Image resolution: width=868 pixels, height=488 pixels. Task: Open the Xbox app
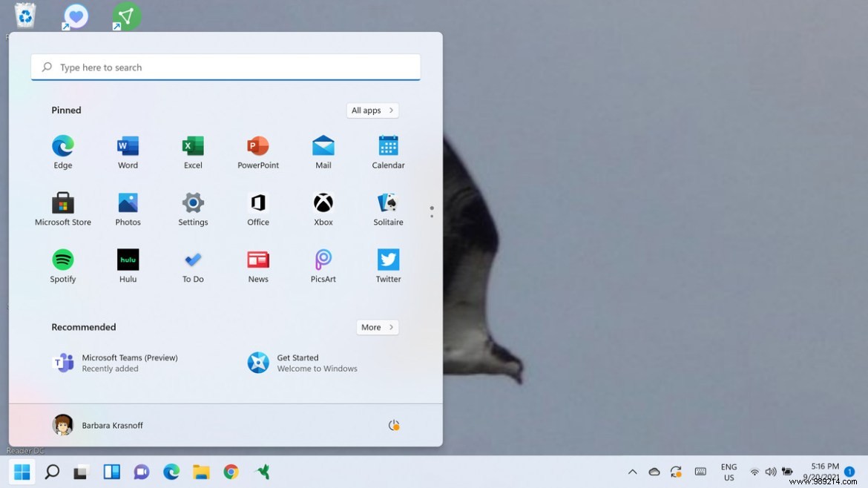click(323, 204)
